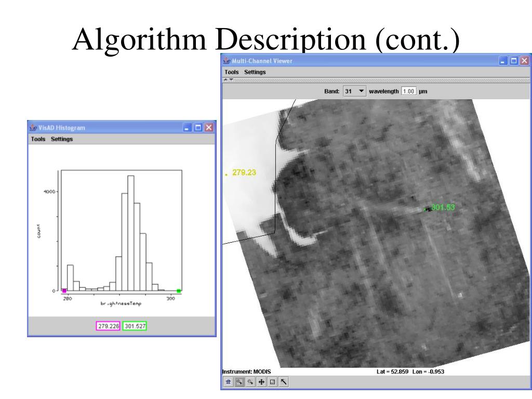532x399 pixels.
Task: Click the VisAD Histogram Java title icon
Action: coord(33,128)
